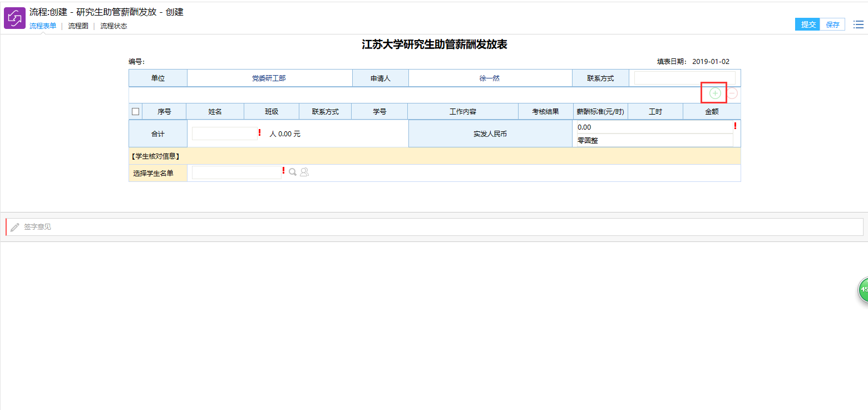This screenshot has height=410, width=868.
Task: Click the form title 江苏大学研究生助管薪酬发放表
Action: click(435, 45)
